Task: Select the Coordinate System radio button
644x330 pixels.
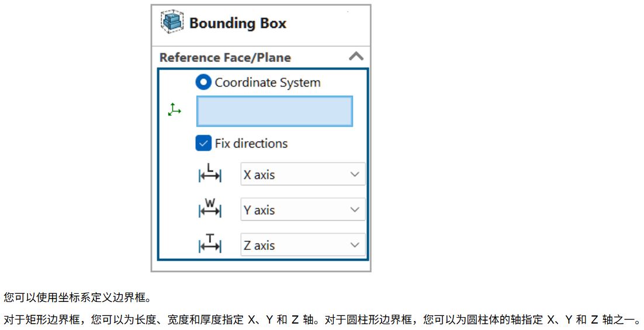Action: click(204, 82)
